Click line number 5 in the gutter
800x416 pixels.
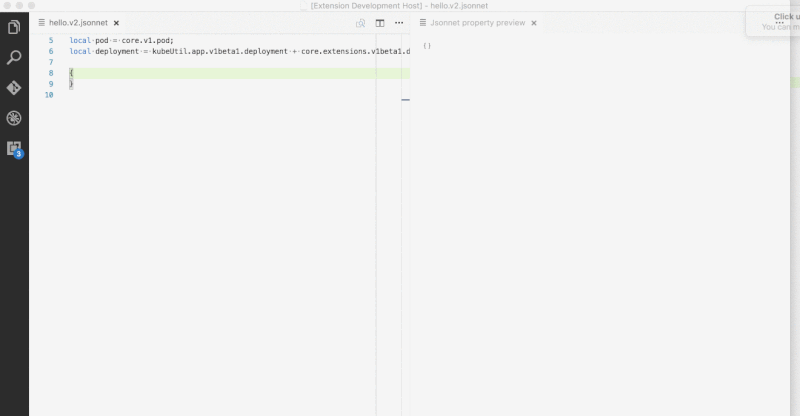pyautogui.click(x=51, y=40)
